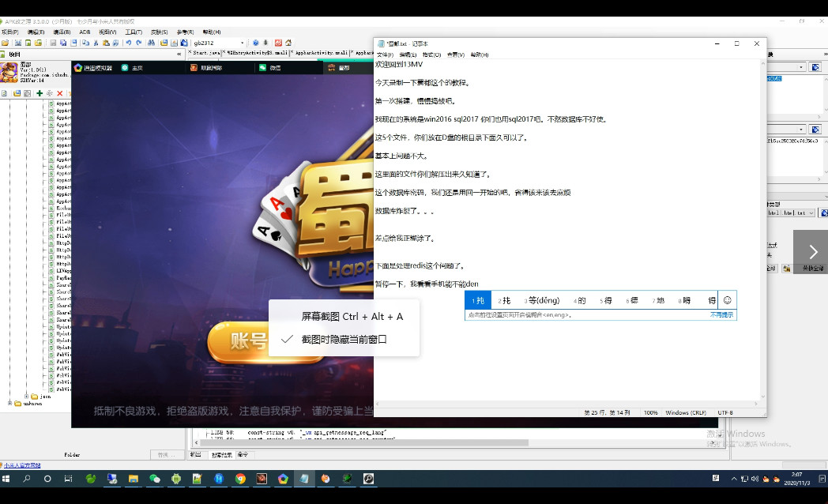
Task: Expand the unknown folder tree node
Action: click(10, 403)
